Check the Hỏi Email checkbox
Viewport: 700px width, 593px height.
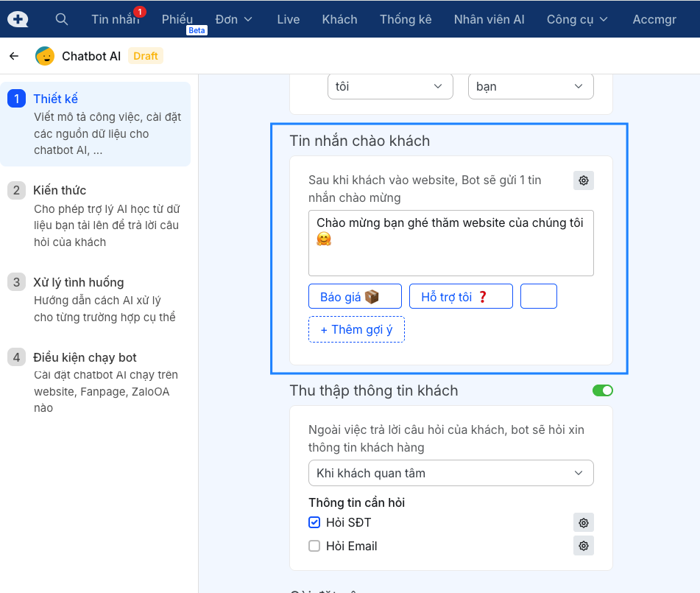coord(314,546)
